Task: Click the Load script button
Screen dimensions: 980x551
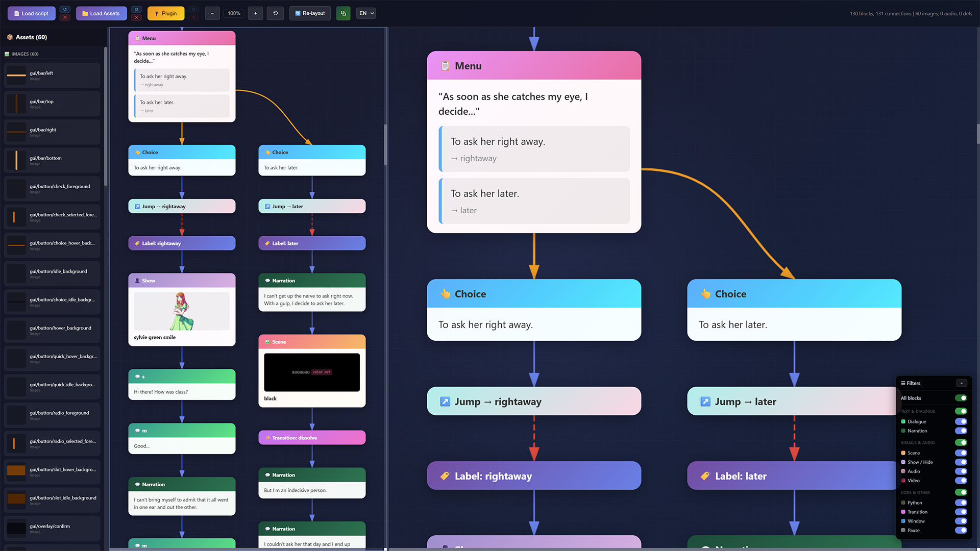Action: coord(31,13)
